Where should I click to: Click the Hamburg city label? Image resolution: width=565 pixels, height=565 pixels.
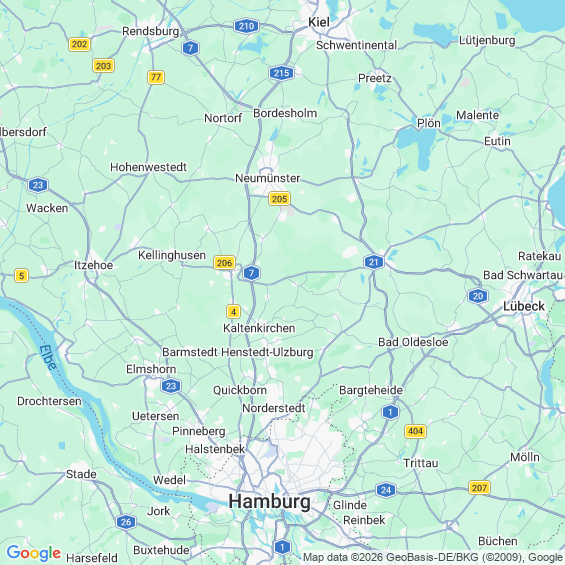[x=270, y=501]
